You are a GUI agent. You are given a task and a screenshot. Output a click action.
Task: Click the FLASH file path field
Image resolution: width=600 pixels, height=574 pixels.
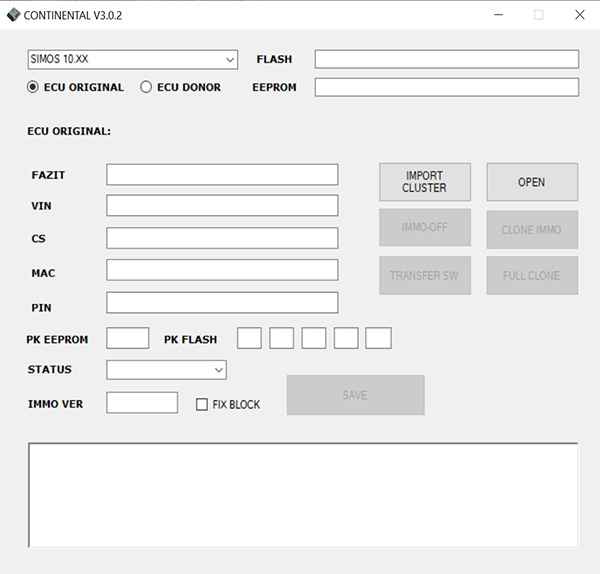coord(447,59)
